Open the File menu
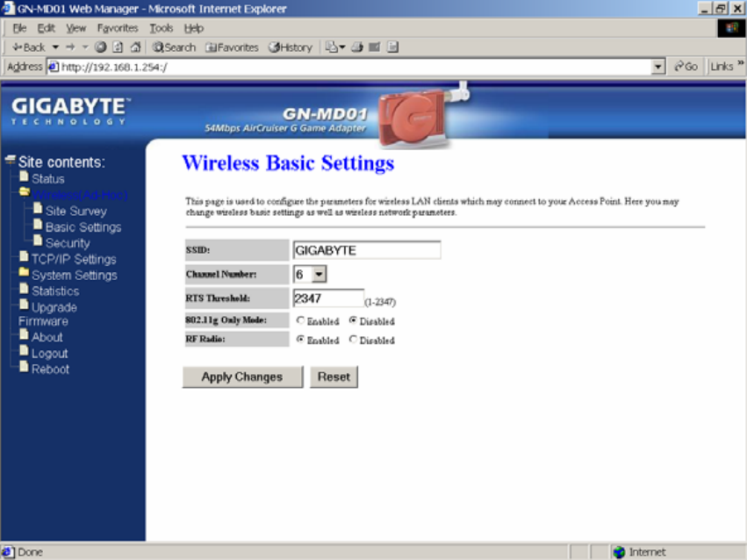The height and width of the screenshot is (560, 747). (x=19, y=28)
